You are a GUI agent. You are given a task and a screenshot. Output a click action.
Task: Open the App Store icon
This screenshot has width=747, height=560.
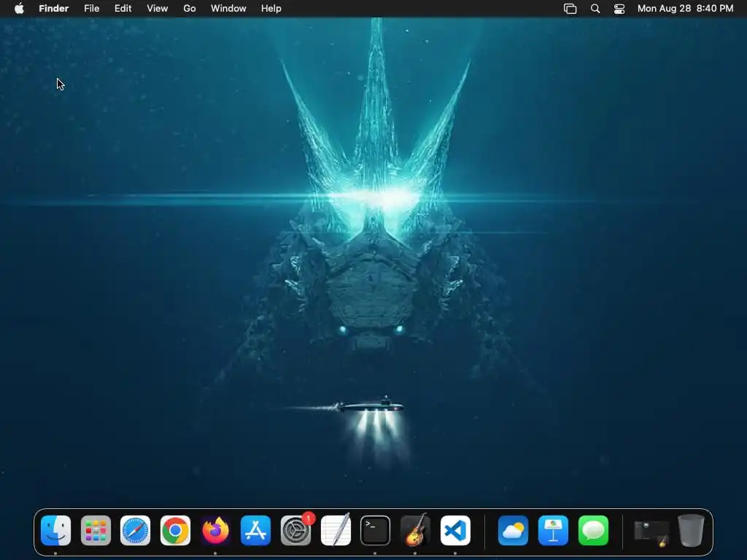coord(255,530)
